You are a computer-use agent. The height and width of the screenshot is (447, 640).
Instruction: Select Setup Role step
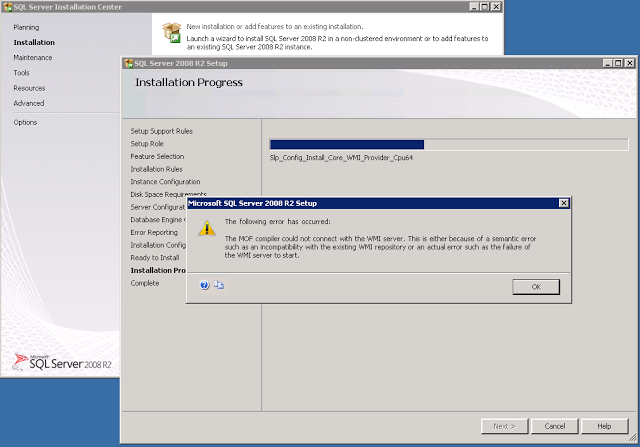point(147,144)
